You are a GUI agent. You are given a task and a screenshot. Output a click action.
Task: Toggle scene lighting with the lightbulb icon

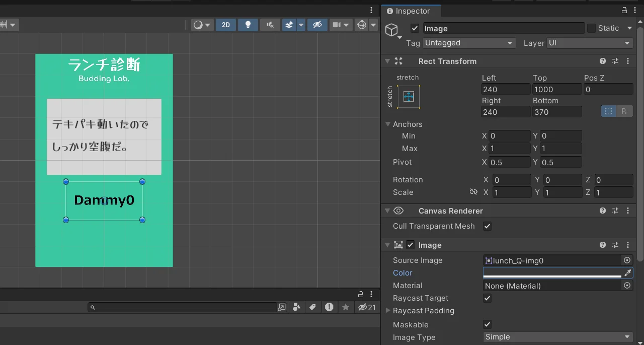[x=248, y=25]
